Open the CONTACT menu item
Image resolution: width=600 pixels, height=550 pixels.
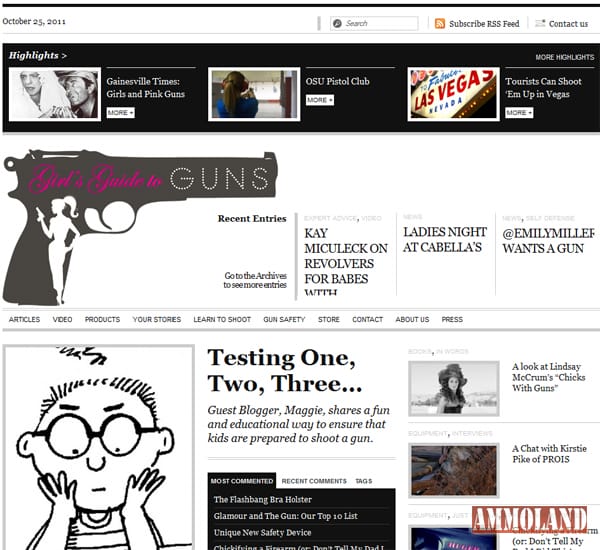tap(367, 319)
